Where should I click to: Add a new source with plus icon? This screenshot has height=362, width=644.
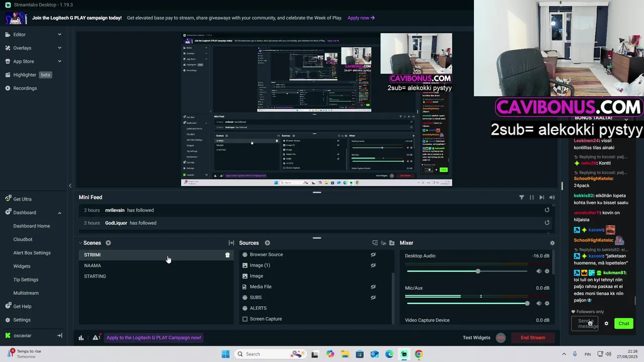(267, 243)
